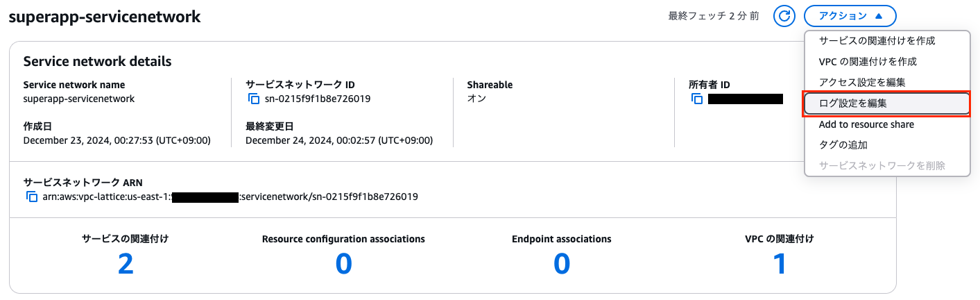
Task: Copy the service network ID
Action: coord(253,99)
